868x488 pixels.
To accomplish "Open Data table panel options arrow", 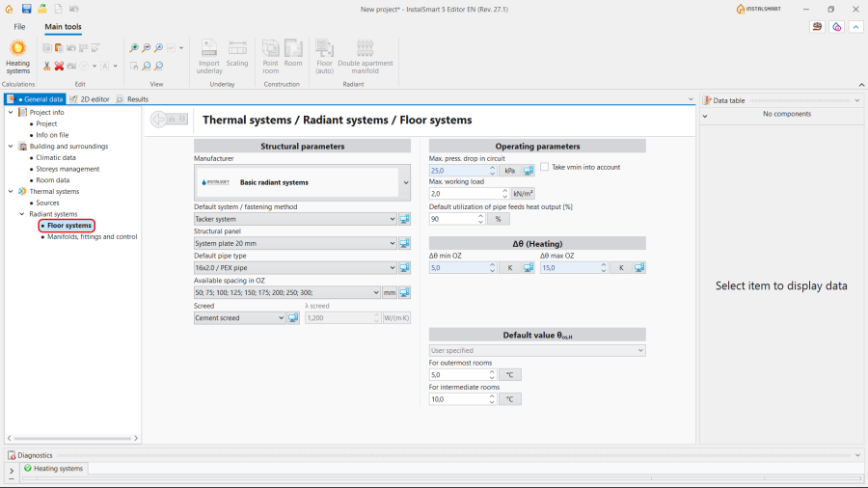I will tap(857, 100).
